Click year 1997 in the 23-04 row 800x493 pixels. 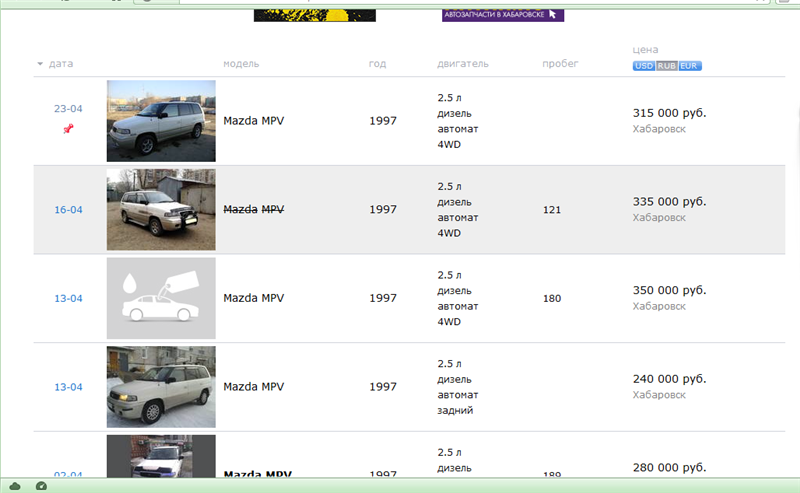383,121
